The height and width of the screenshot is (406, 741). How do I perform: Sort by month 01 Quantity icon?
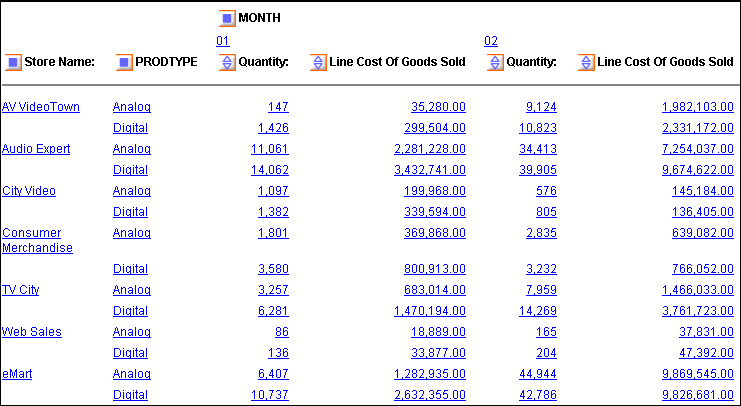pyautogui.click(x=227, y=62)
